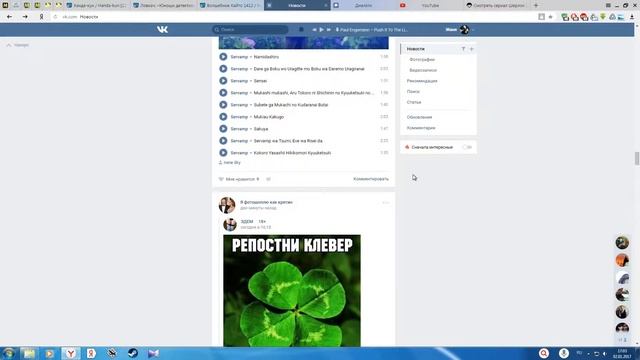The image size is (640, 360).
Task: Open the РЕПОСТНИ КЛЕВЕР clover image
Action: pos(292,291)
